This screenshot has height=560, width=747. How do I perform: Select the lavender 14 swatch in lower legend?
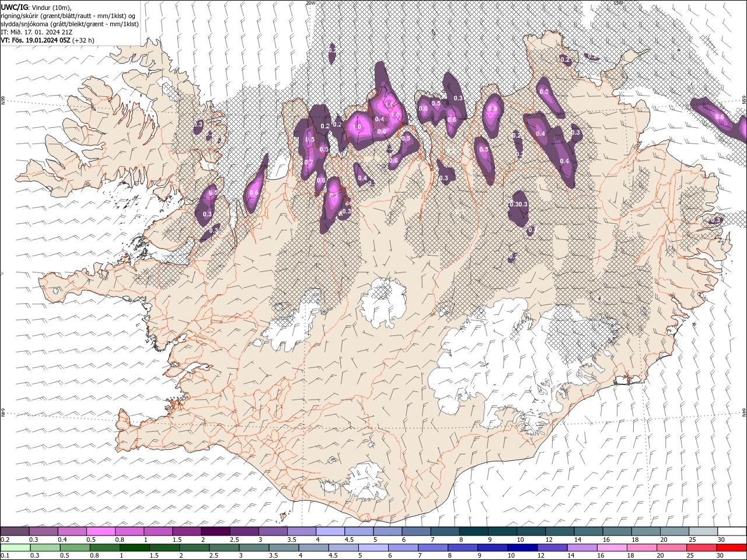582,548
